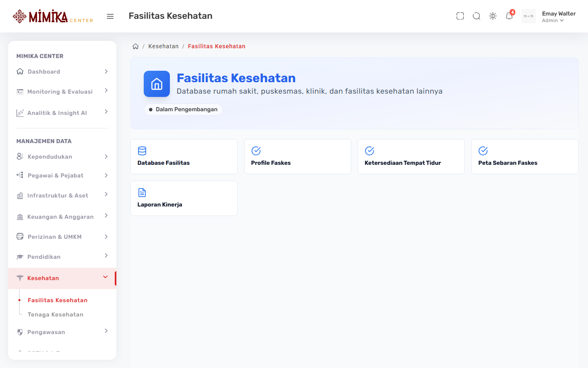
Task: Click the document icon on Laporan Kinerja
Action: click(x=142, y=193)
